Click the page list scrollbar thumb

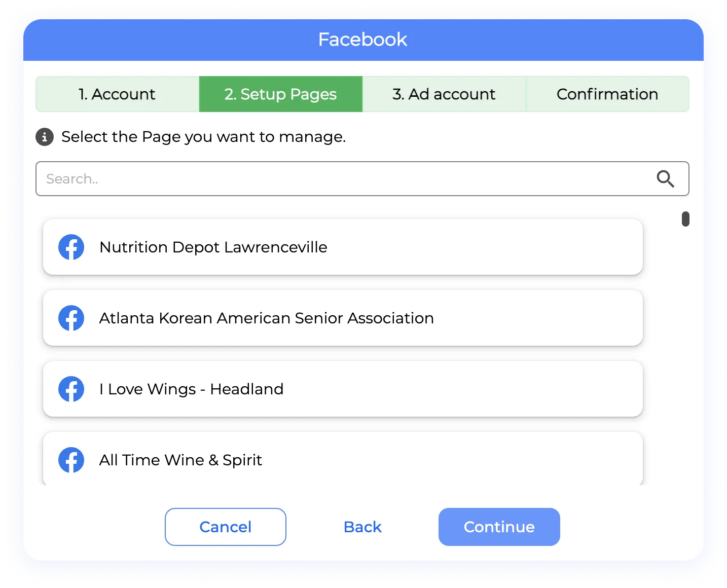pyautogui.click(x=685, y=219)
